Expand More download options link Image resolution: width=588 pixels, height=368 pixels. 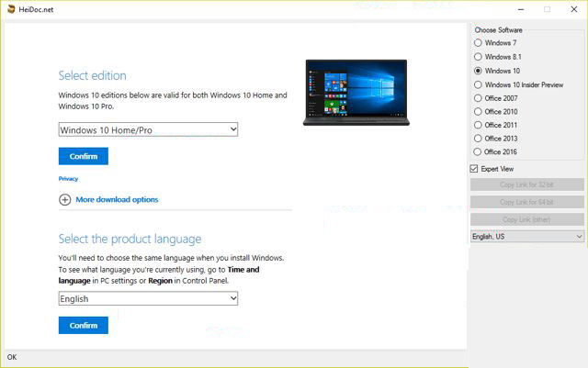click(117, 200)
